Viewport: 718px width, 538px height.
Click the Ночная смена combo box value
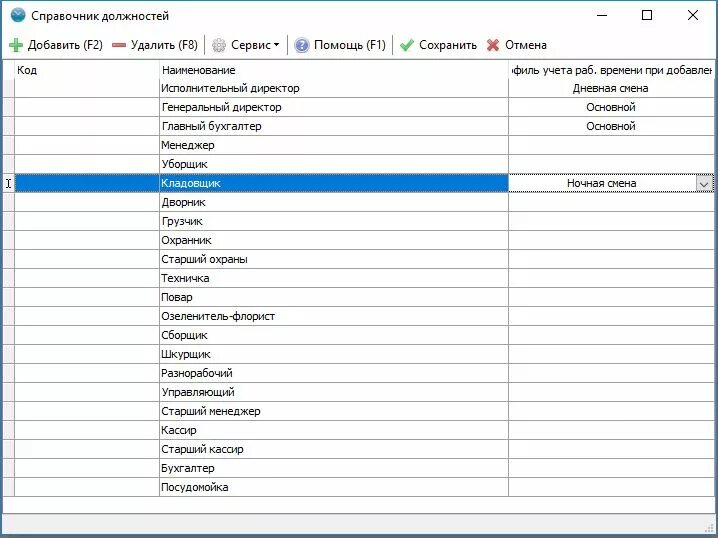click(601, 183)
